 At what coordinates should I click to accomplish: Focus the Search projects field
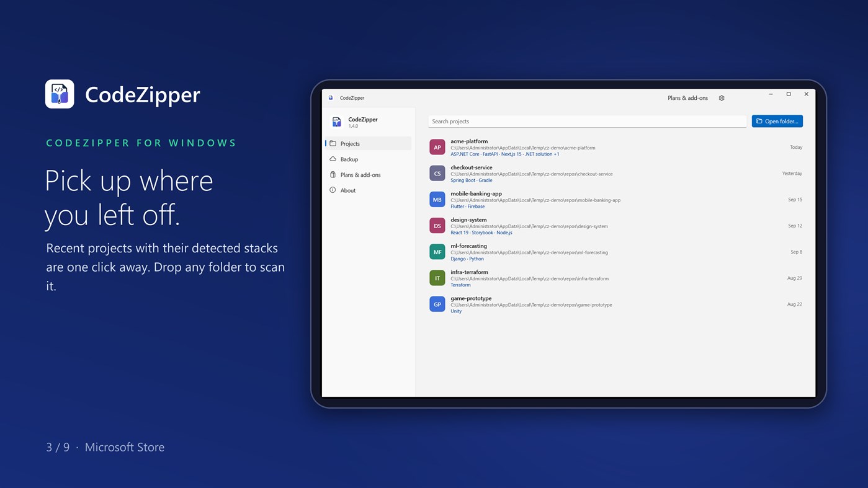click(x=588, y=121)
